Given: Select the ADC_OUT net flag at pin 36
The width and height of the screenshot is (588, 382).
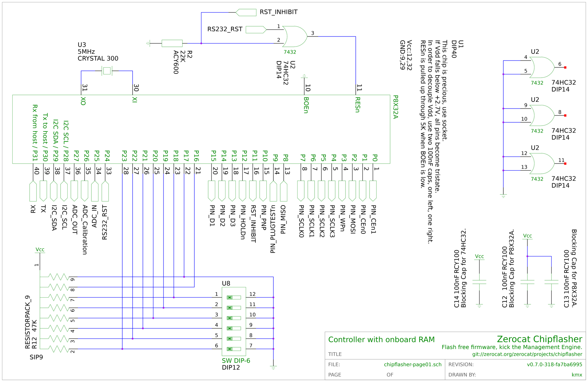Looking at the screenshot, I should click(74, 191).
